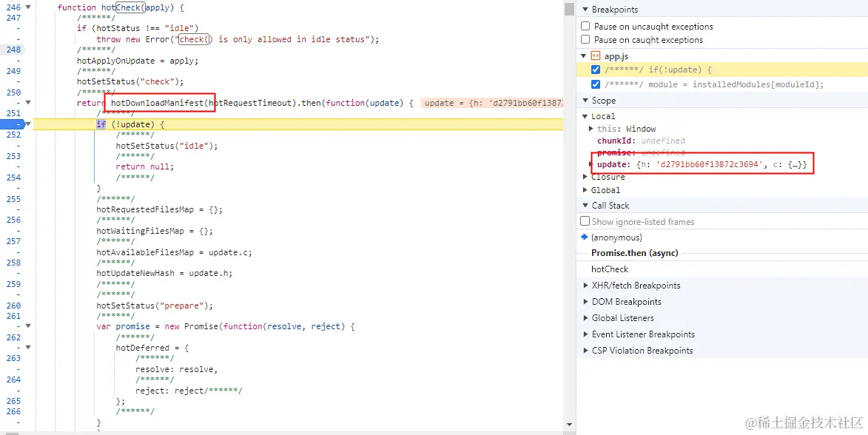The width and height of the screenshot is (868, 435).
Task: Click the blue arrow beside (anonymous) call frame
Action: point(584,237)
